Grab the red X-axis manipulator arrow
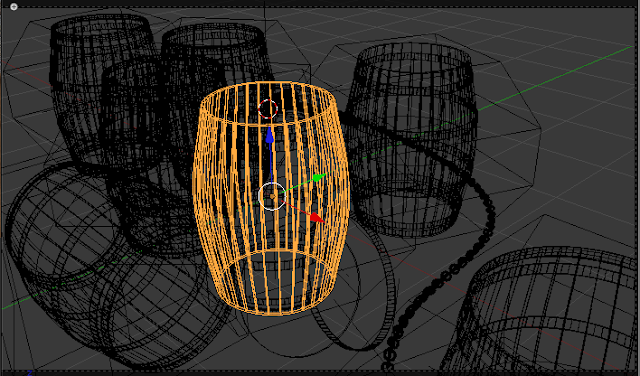Image resolution: width=640 pixels, height=376 pixels. [x=317, y=218]
